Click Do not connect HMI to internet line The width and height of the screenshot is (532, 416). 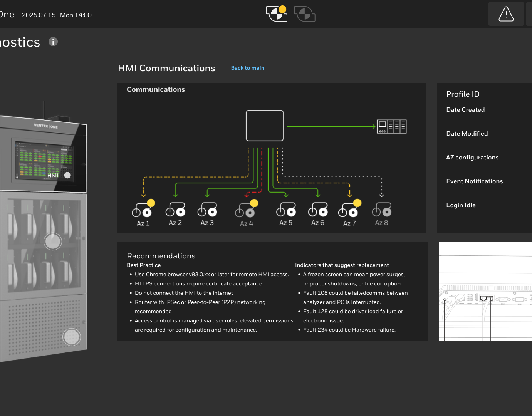[x=184, y=293]
